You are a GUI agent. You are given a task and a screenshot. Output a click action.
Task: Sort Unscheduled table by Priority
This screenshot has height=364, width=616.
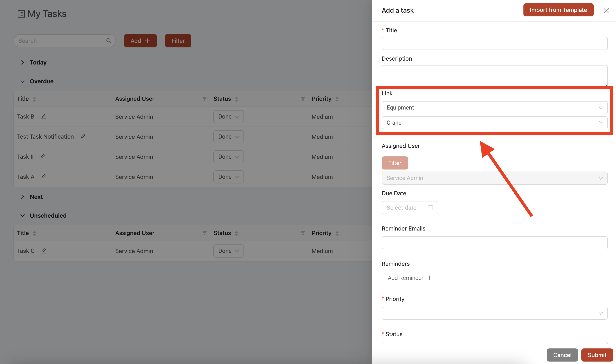coord(337,233)
